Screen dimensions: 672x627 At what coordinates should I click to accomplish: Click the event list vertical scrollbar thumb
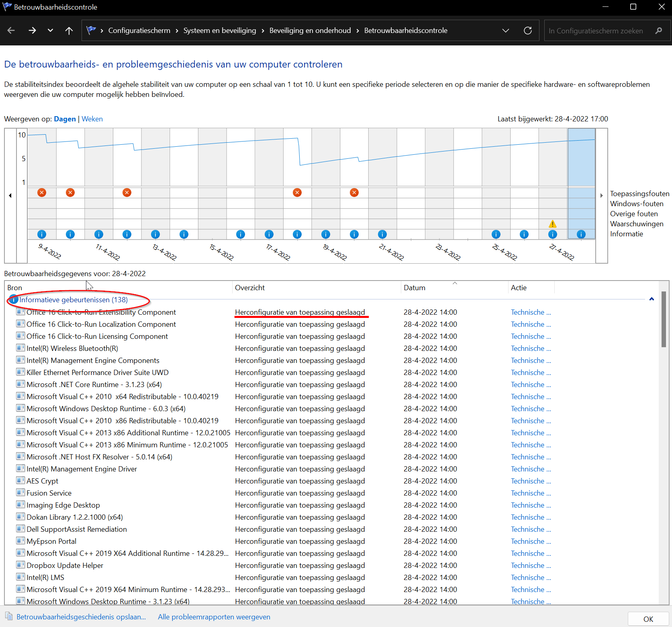(x=664, y=319)
